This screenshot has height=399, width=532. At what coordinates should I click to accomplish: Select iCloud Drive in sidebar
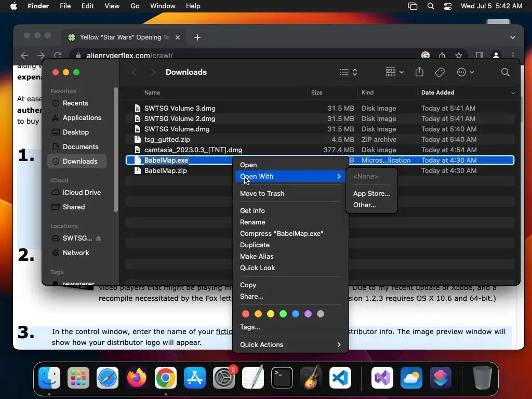tap(77, 192)
